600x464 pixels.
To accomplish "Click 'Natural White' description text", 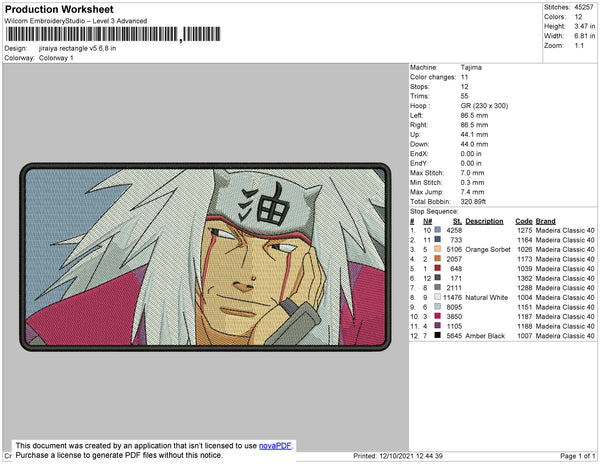I will click(486, 297).
